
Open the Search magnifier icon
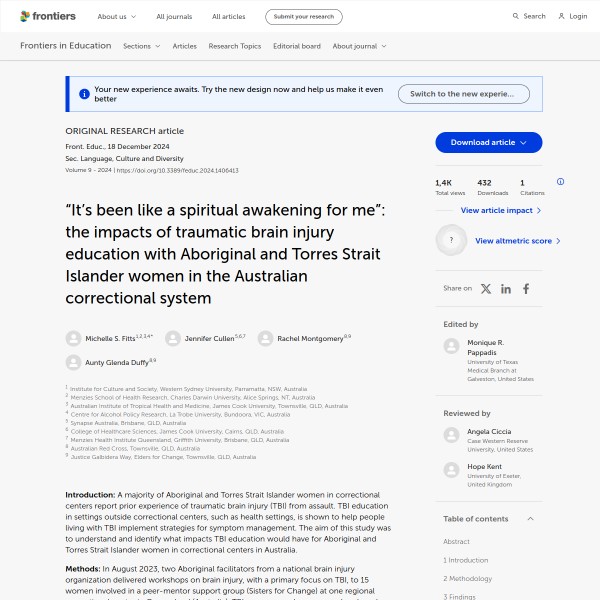click(516, 16)
